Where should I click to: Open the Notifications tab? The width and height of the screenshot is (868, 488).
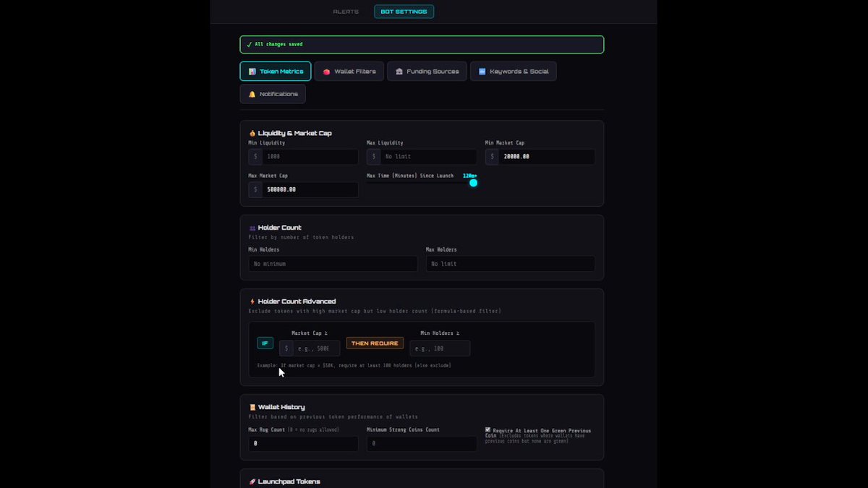tap(273, 94)
